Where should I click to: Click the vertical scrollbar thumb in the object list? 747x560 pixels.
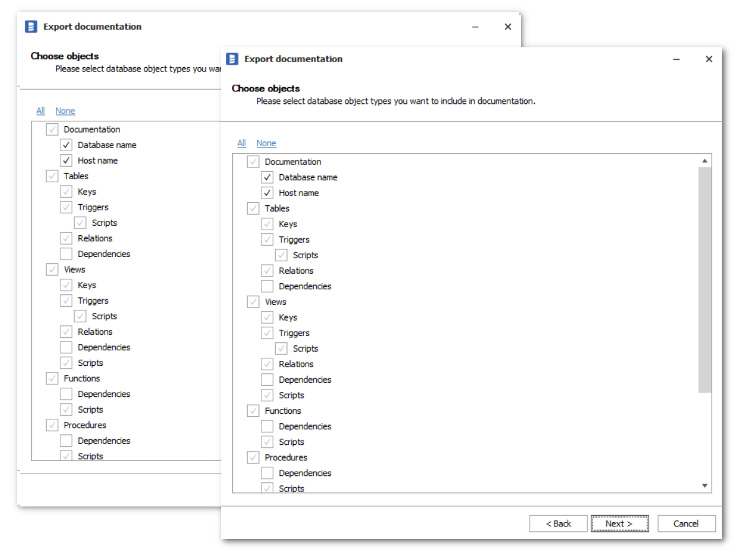(x=705, y=280)
